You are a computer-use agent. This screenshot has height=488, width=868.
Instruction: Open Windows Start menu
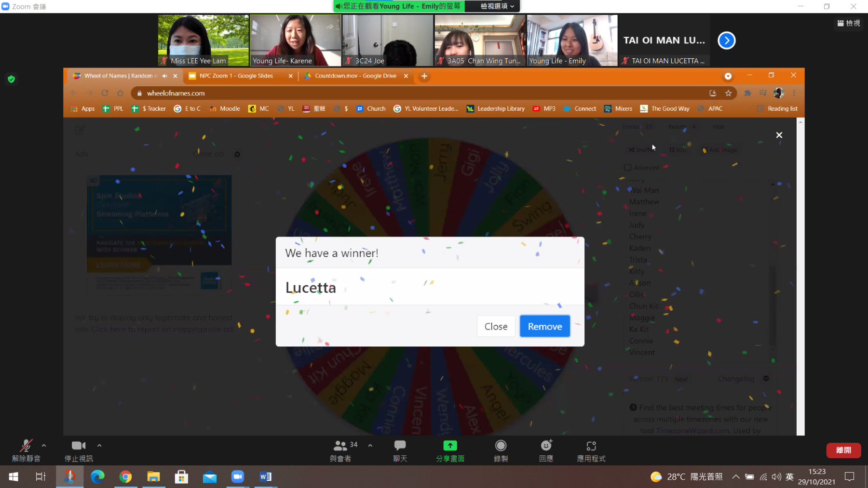14,476
